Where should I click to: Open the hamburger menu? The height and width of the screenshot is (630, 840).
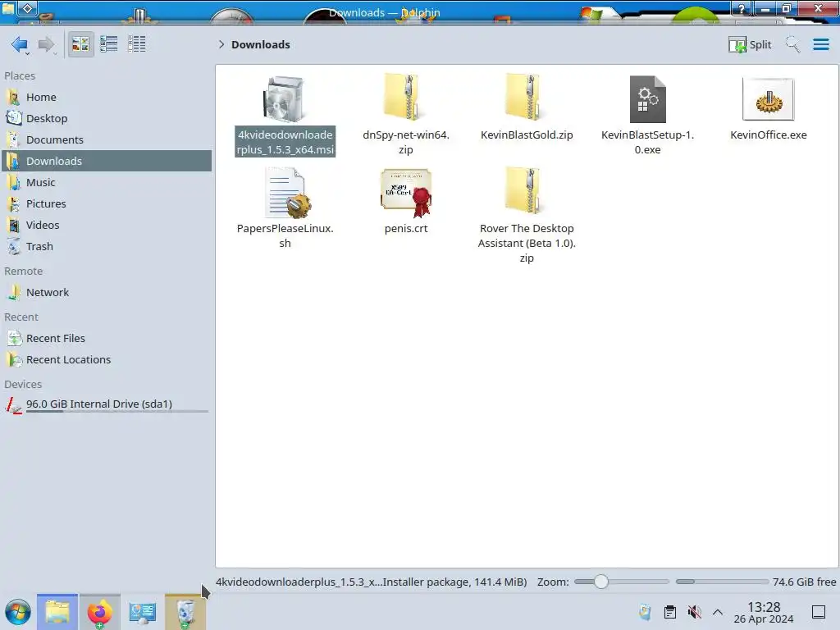coord(820,44)
